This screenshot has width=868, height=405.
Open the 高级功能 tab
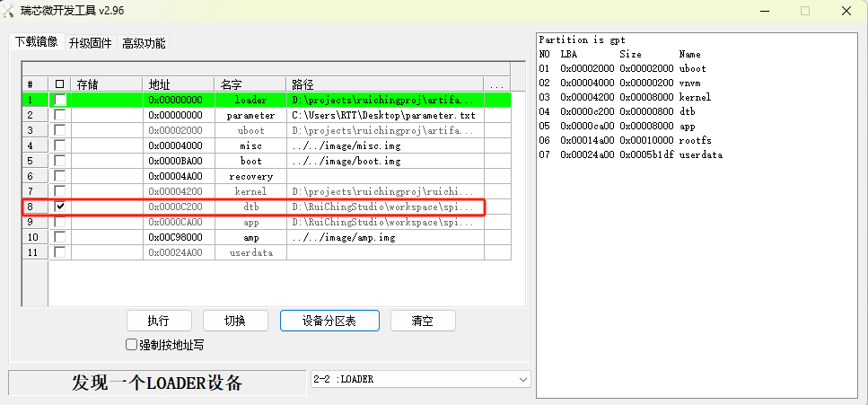[144, 43]
